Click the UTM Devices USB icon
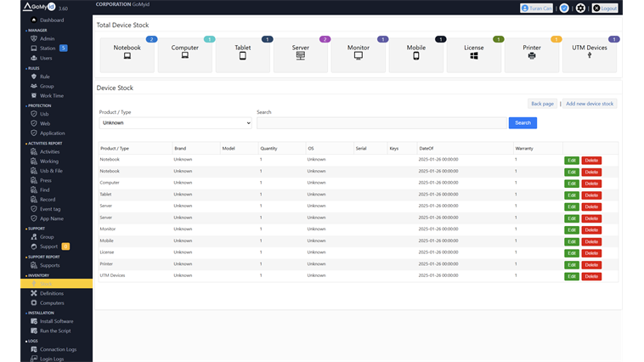This screenshot has width=644, height=362. point(590,56)
